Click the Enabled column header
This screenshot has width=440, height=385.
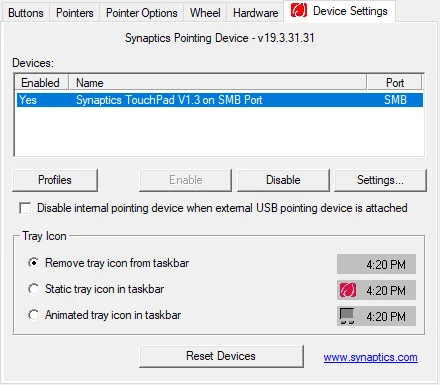41,82
